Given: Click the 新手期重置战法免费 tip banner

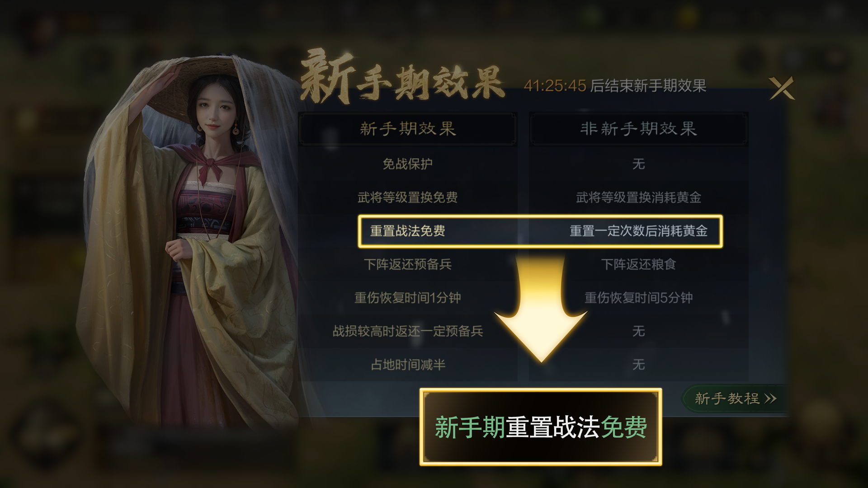Looking at the screenshot, I should click(541, 427).
